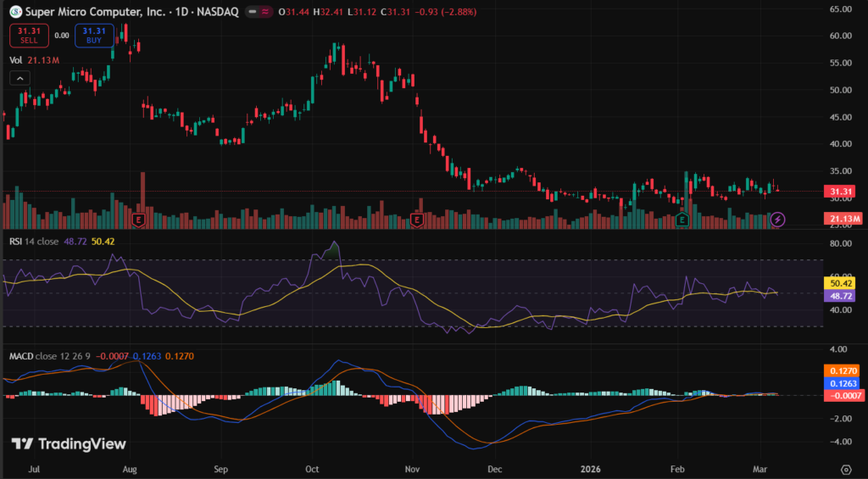Open the November earnings E marker
The width and height of the screenshot is (868, 479).
(x=417, y=220)
